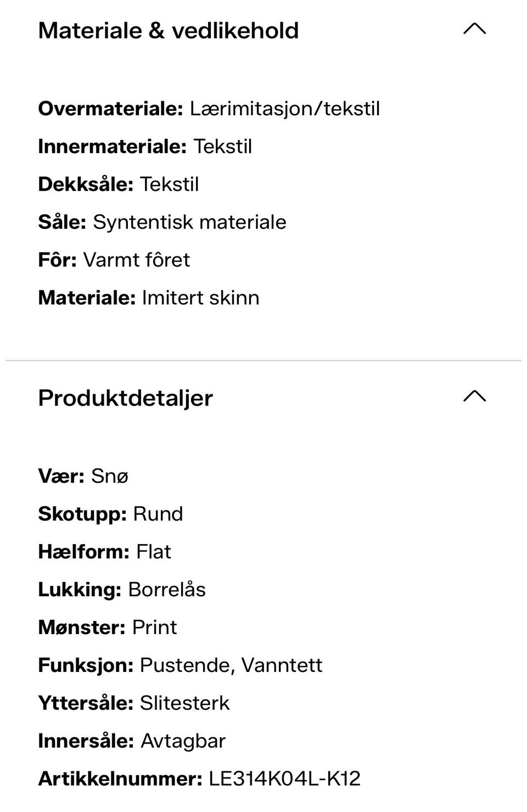Tap the Materiale & vedlikehold heading
527x812 pixels.
[169, 31]
